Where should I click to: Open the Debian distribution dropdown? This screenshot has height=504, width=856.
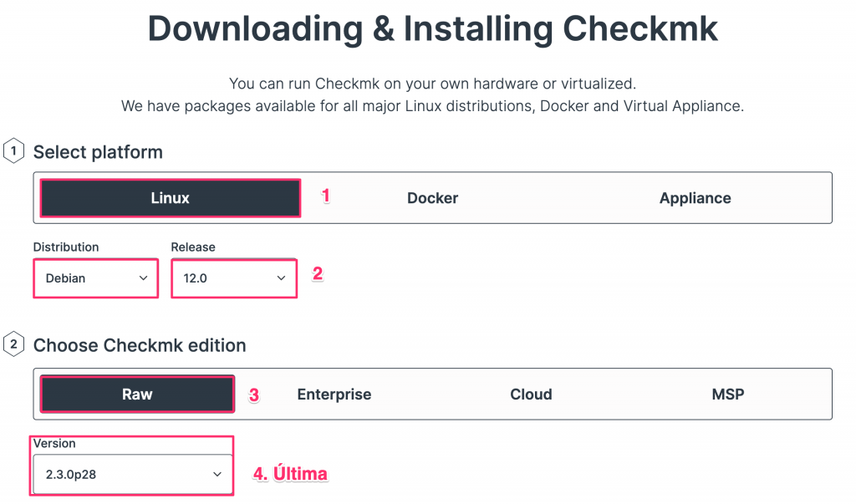tap(95, 278)
